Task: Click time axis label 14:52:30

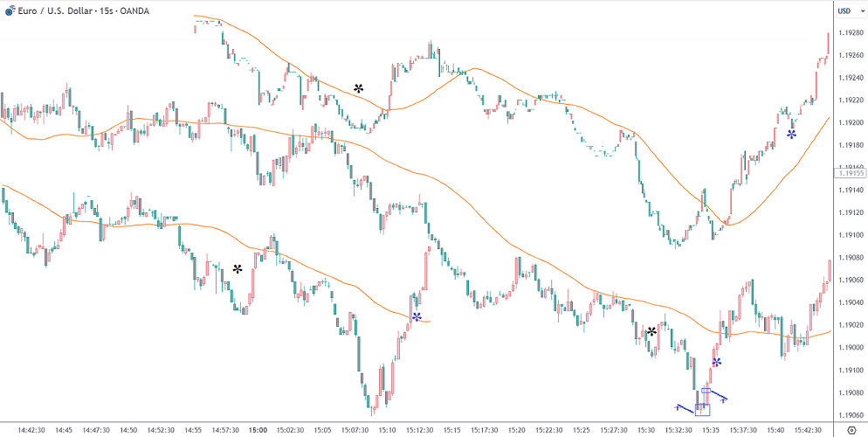Action: point(161,430)
